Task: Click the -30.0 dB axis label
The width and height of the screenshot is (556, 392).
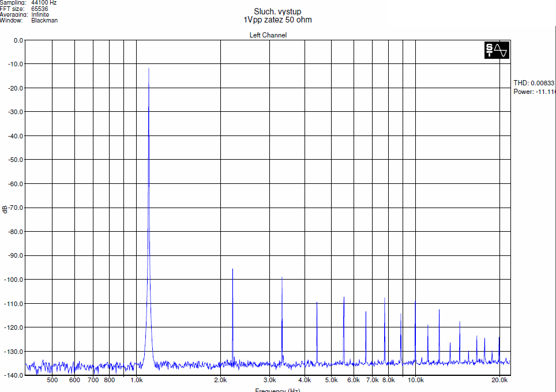Action: click(x=16, y=112)
